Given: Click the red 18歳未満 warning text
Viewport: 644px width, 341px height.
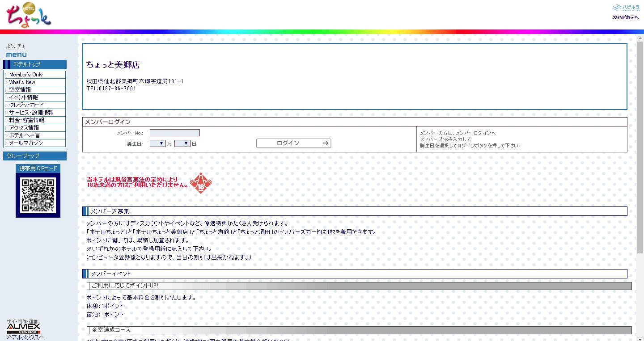Looking at the screenshot, I should tap(137, 182).
